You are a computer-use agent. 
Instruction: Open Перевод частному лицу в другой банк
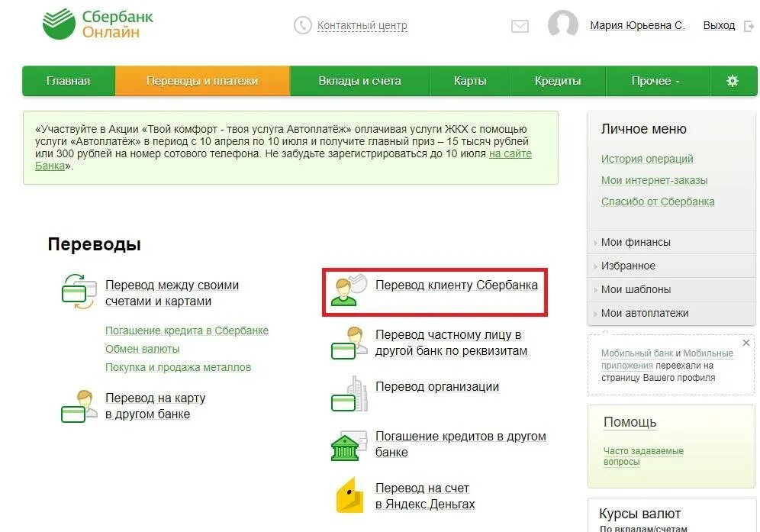[x=451, y=343]
